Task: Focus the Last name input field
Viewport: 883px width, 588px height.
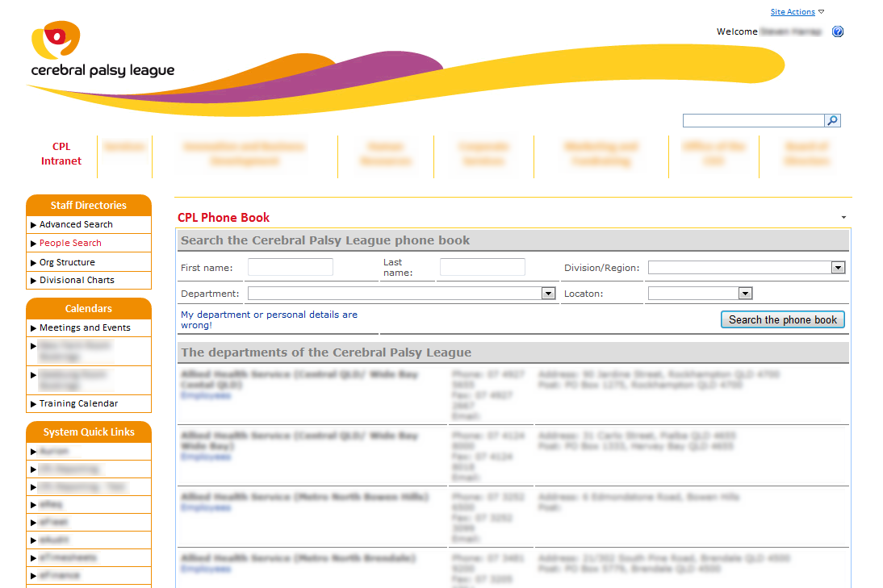Action: click(483, 267)
